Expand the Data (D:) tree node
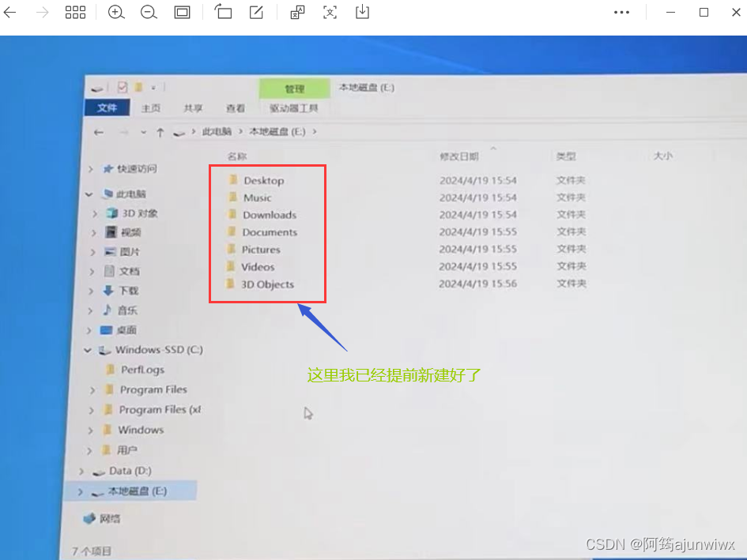This screenshot has width=747, height=560. (81, 472)
